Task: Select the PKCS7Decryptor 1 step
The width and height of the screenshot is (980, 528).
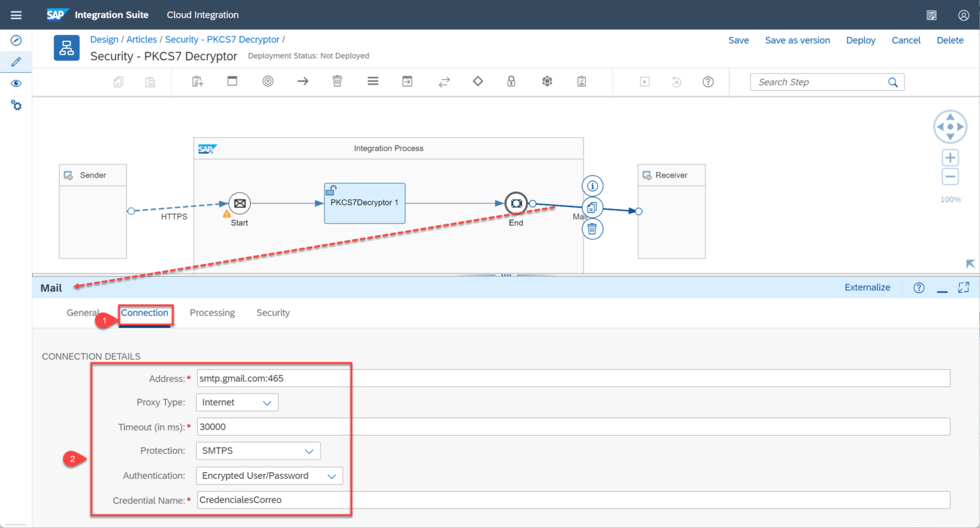Action: (x=365, y=203)
